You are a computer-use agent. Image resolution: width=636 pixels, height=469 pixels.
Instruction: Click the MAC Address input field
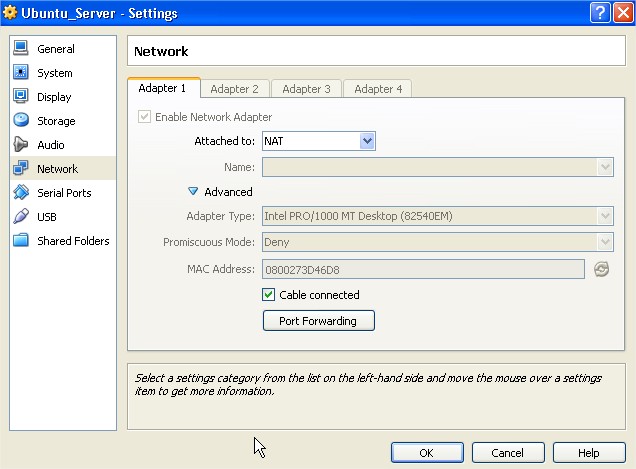423,269
